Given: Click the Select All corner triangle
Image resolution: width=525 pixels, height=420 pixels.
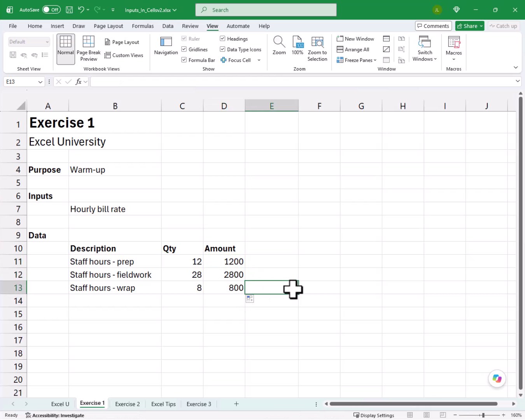Looking at the screenshot, I should coord(21,106).
